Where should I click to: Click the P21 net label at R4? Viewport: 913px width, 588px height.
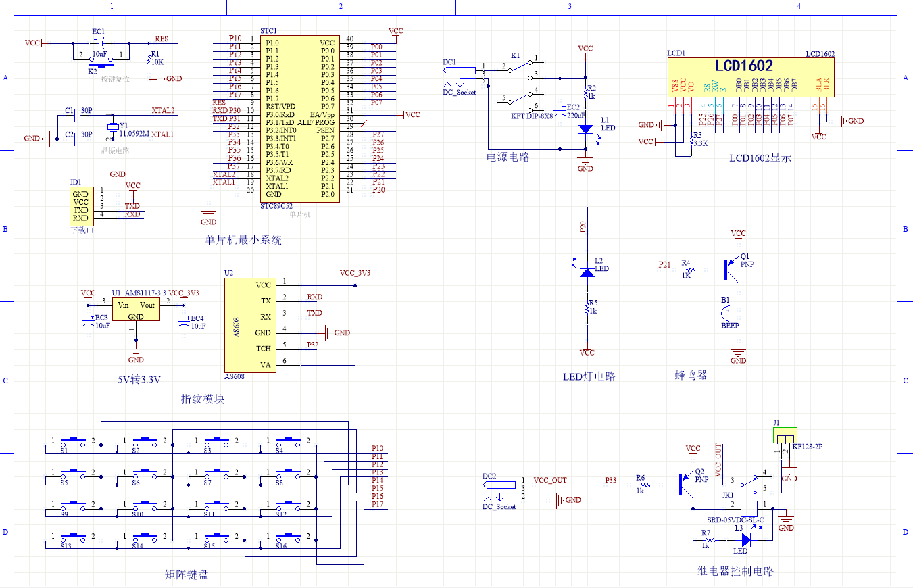point(665,265)
